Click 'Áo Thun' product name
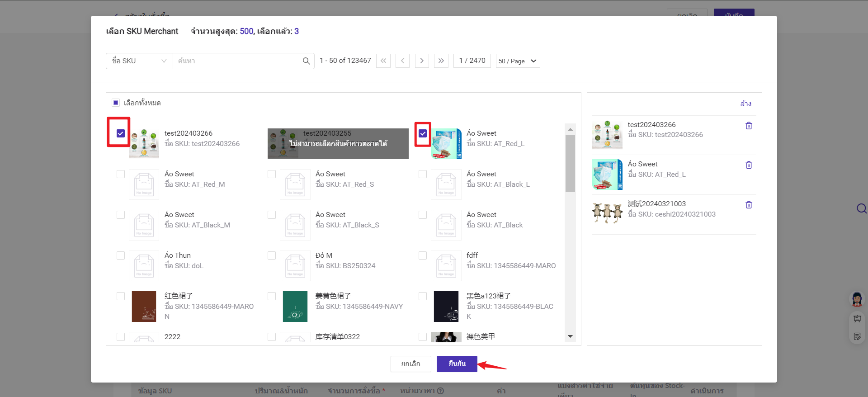Viewport: 868px width, 397px height. pos(178,255)
